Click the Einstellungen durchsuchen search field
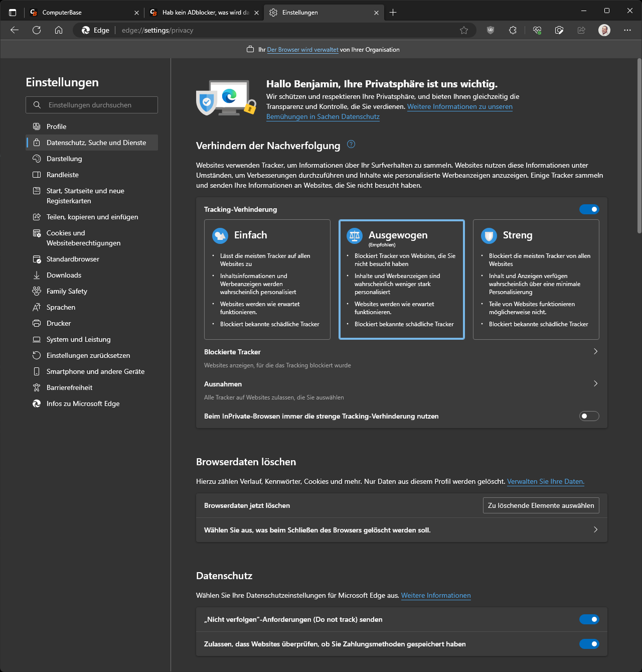Screen dimensions: 642x672 92,105
